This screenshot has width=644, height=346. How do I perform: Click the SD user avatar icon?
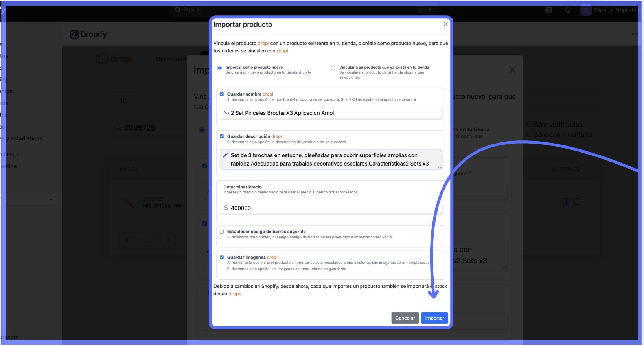(x=586, y=10)
